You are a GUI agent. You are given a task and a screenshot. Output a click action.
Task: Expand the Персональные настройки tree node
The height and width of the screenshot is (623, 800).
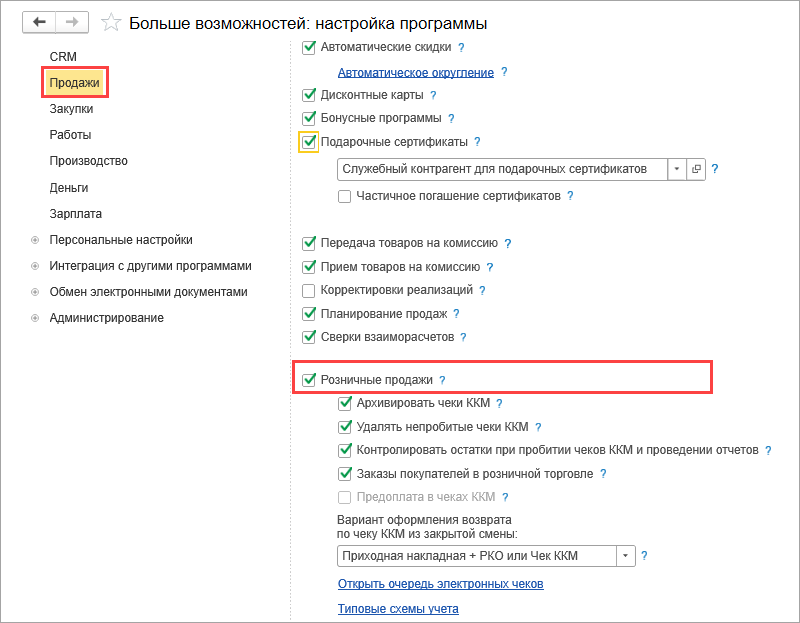coord(35,240)
